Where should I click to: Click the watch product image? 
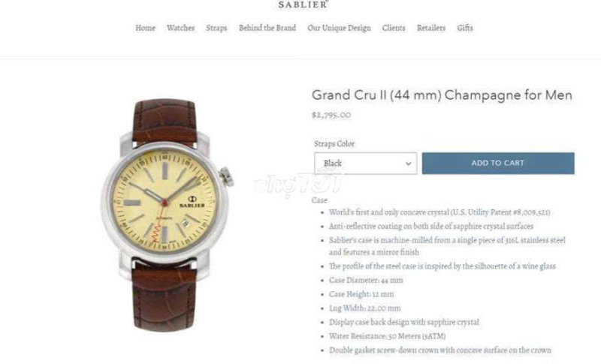(x=167, y=215)
